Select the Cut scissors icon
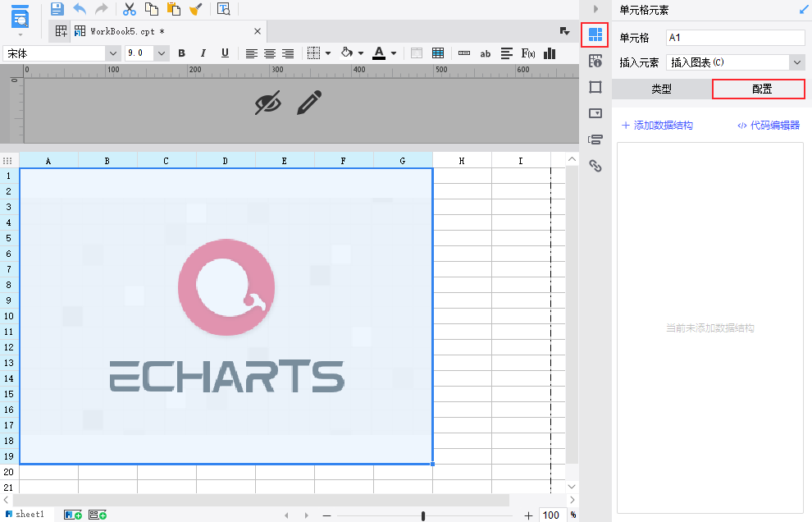 129,9
